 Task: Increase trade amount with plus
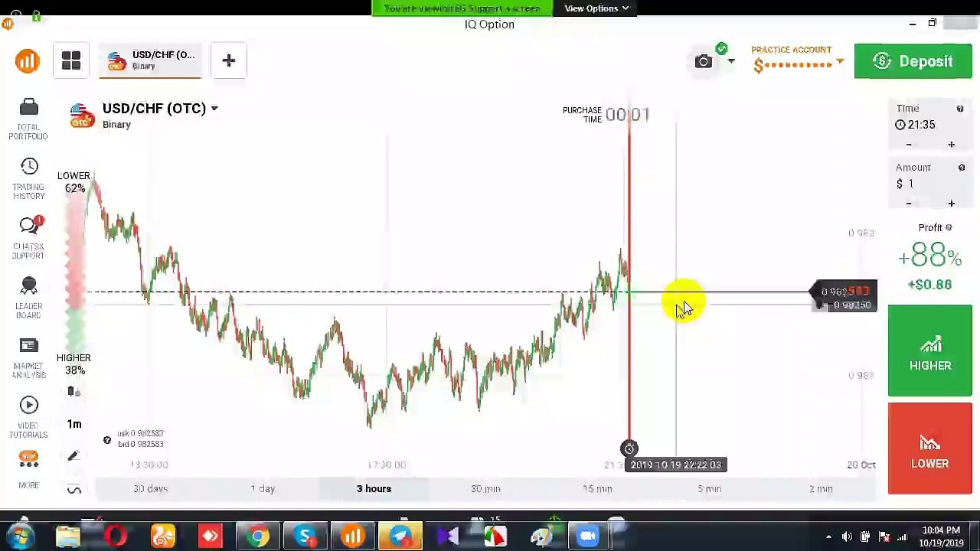pyautogui.click(x=951, y=204)
